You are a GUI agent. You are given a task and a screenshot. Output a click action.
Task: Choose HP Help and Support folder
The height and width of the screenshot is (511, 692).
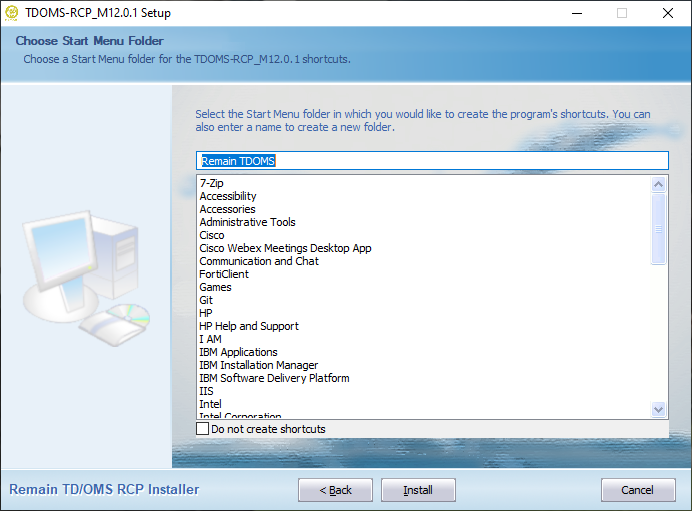(249, 326)
